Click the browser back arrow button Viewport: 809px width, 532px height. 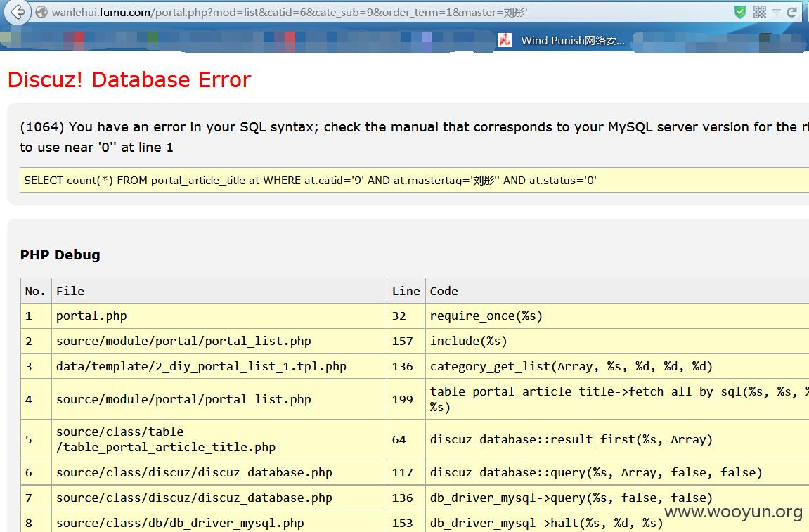point(17,12)
